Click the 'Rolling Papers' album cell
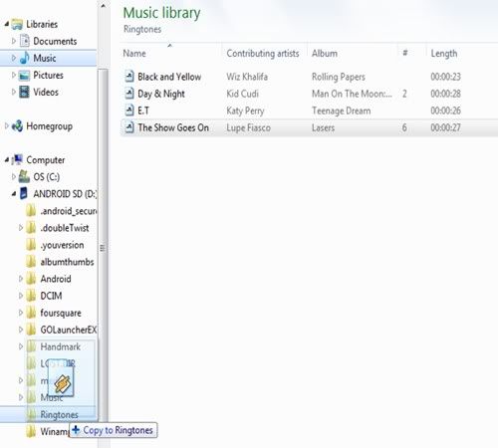 pyautogui.click(x=339, y=77)
